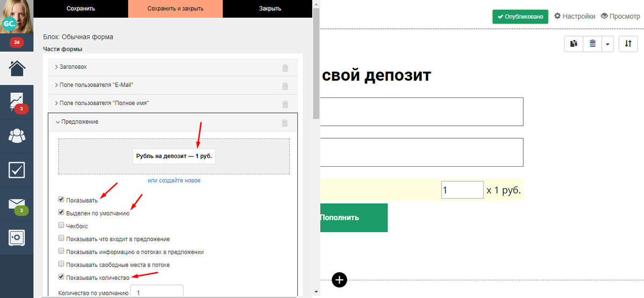
Task: Toggle the Показывать checkbox
Action: click(61, 199)
